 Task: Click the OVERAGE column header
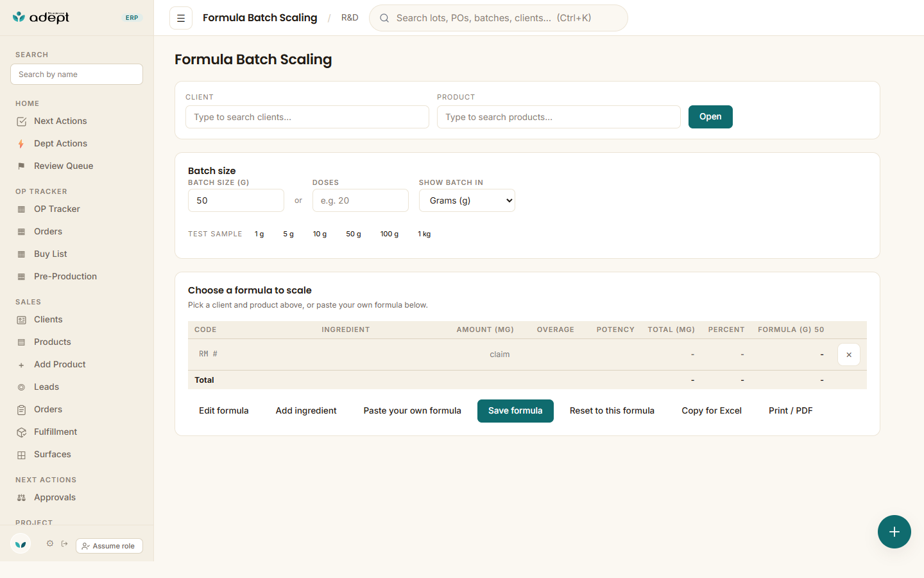point(556,330)
